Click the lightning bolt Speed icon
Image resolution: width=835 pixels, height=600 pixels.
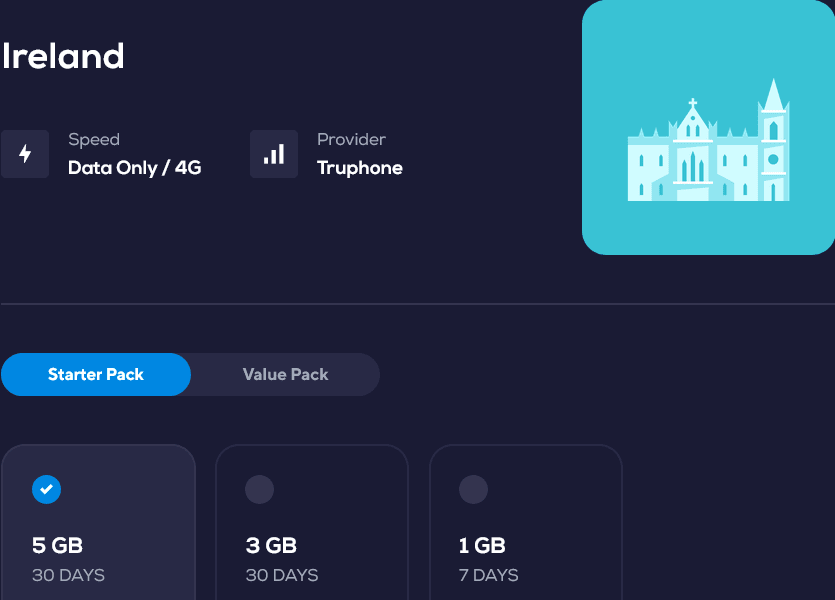(25, 154)
